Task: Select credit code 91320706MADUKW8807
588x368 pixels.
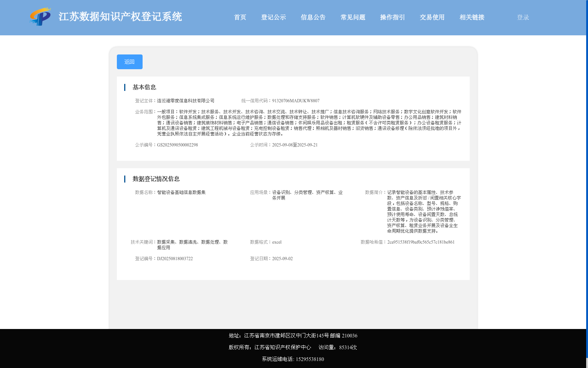Action: tap(296, 101)
